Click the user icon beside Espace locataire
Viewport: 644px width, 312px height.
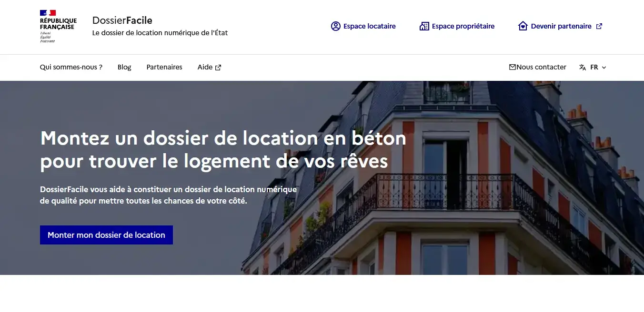coord(336,26)
